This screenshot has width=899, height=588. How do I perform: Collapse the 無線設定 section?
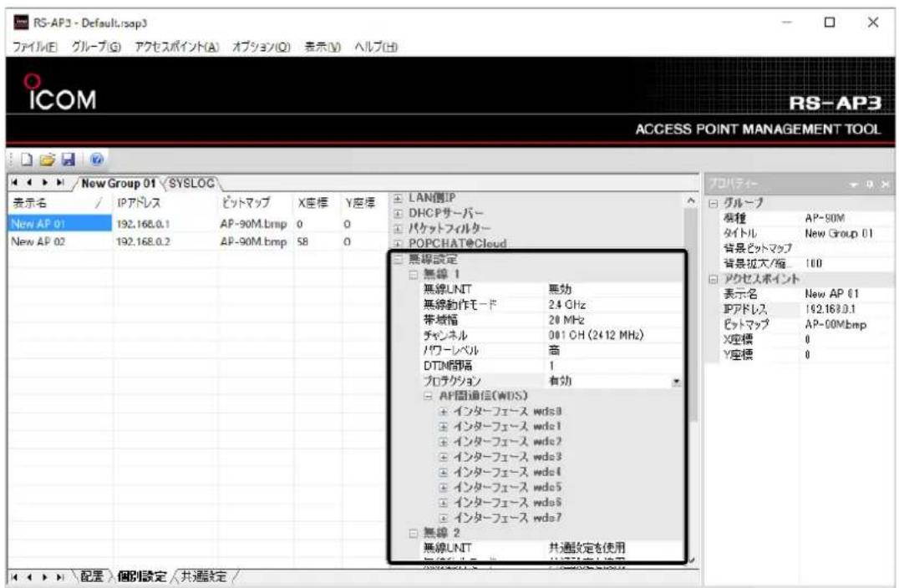point(399,260)
